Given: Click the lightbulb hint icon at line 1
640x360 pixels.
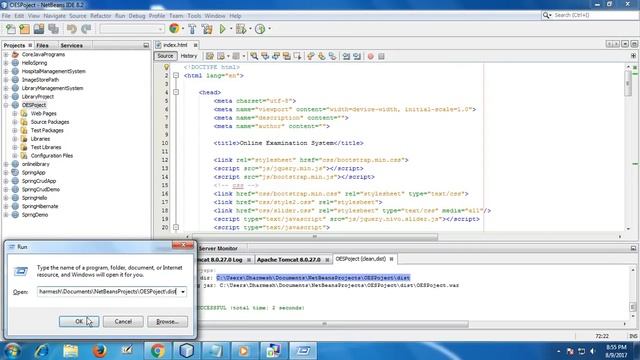Looking at the screenshot, I should pos(167,67).
